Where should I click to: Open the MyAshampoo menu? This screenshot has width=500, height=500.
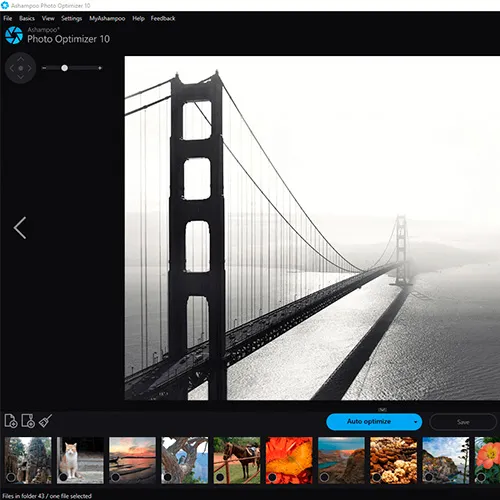coord(107,18)
